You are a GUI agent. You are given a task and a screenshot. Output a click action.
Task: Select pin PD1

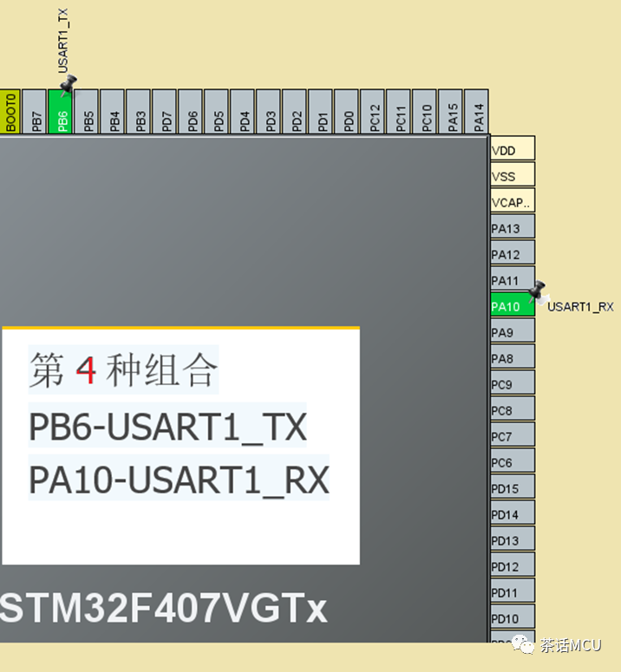tap(320, 112)
